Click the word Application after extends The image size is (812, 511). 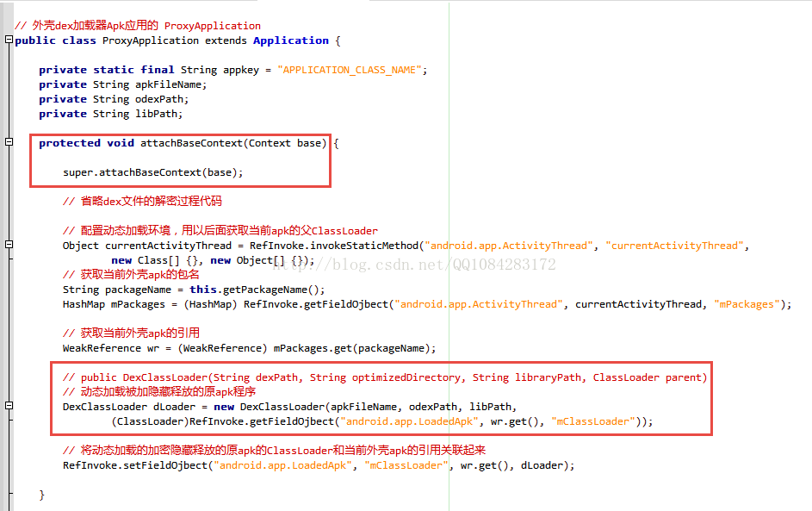tap(290, 41)
